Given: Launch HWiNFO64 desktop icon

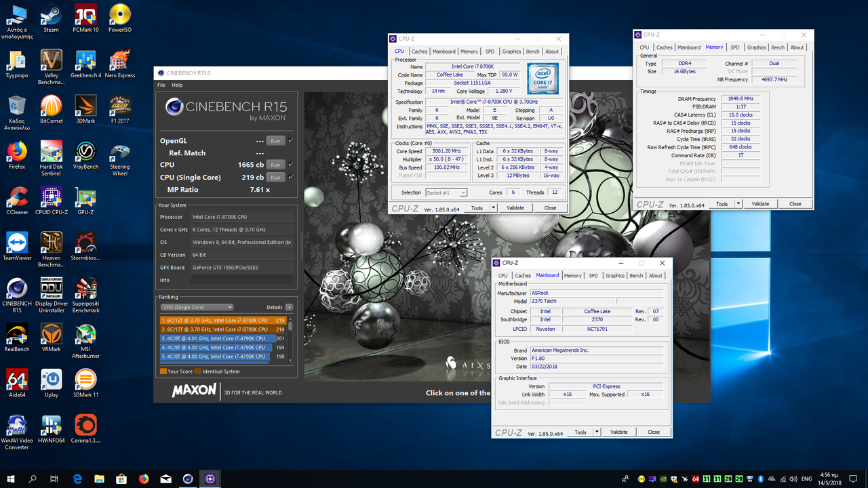Looking at the screenshot, I should (x=51, y=427).
